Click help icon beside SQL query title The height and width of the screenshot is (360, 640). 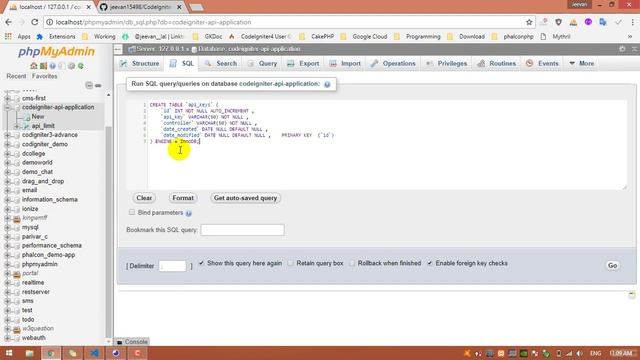pos(327,84)
